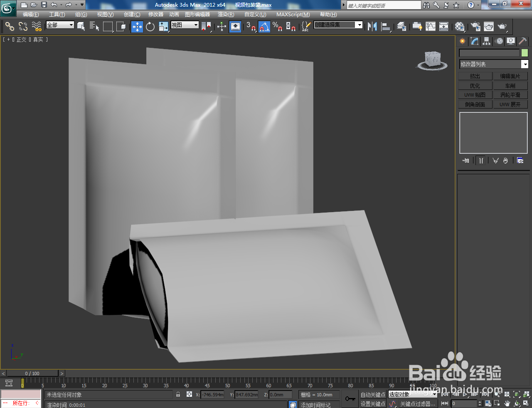This screenshot has height=408, width=532.
Task: Open the Redo history dropdown arrow
Action: pyautogui.click(x=76, y=5)
